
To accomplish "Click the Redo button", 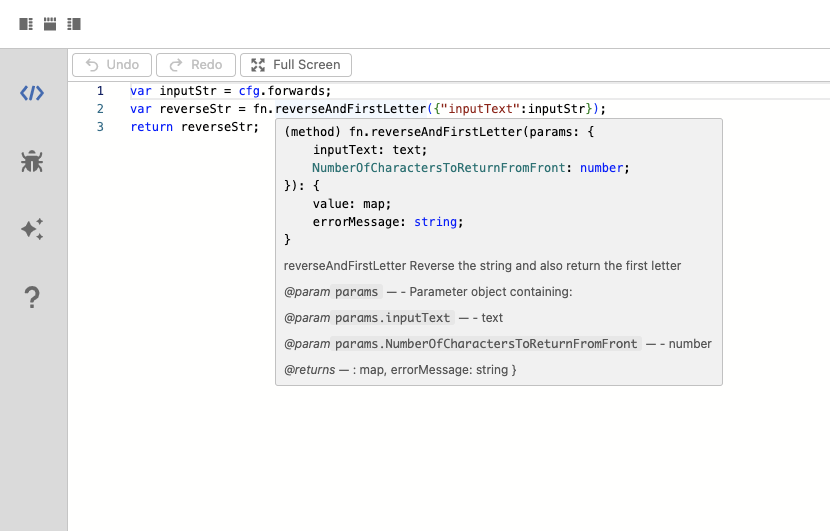I will (196, 65).
